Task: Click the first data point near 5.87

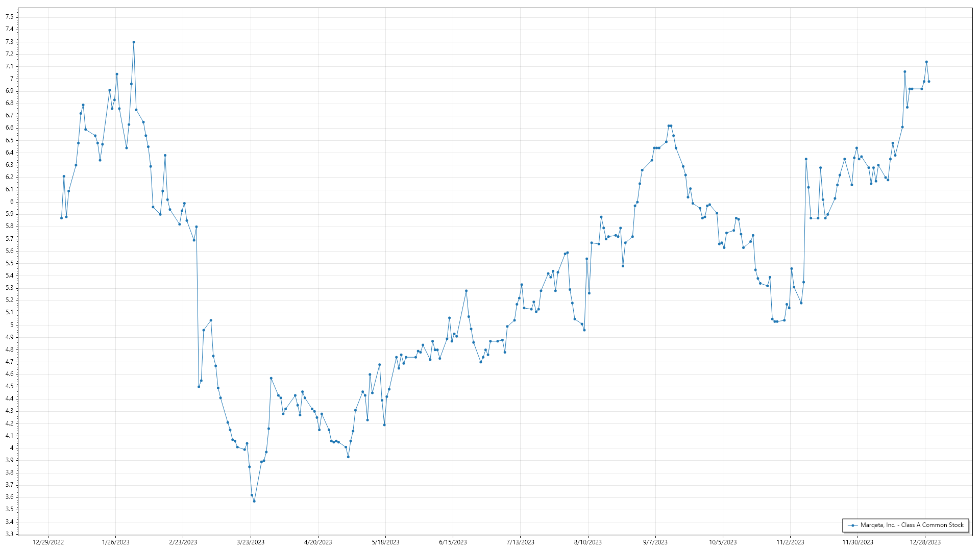Action: click(61, 218)
